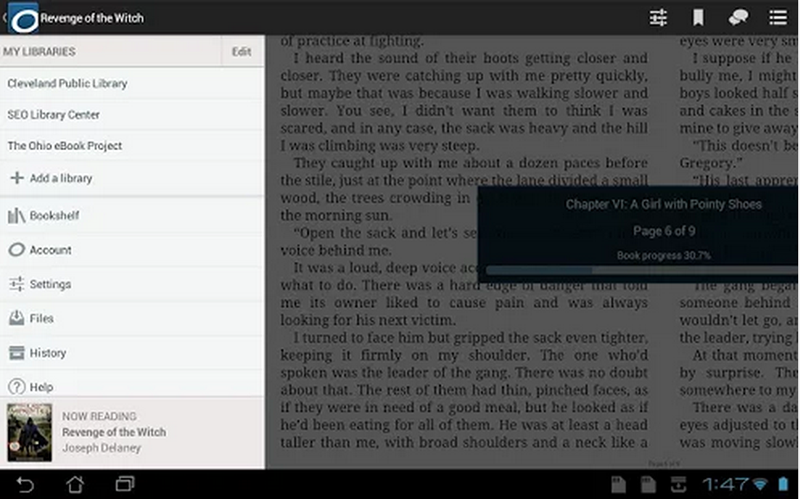Tap the OverDrive logo in top bar

pyautogui.click(x=23, y=18)
